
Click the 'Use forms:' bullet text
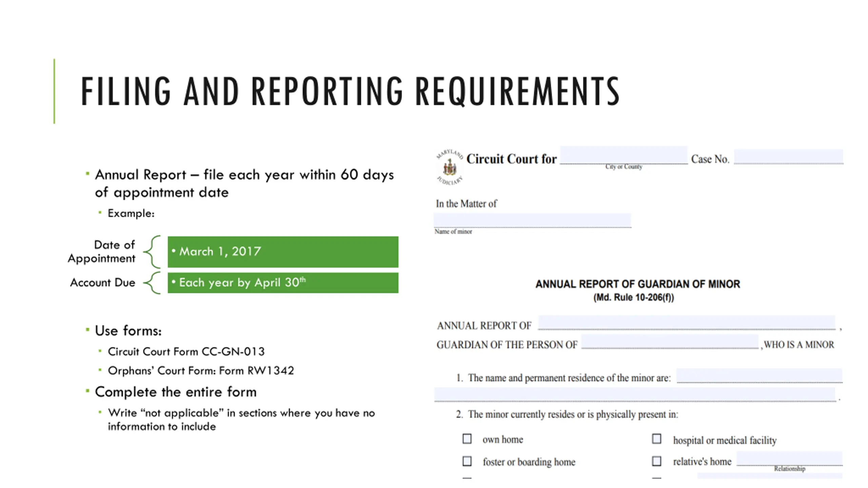[128, 331]
